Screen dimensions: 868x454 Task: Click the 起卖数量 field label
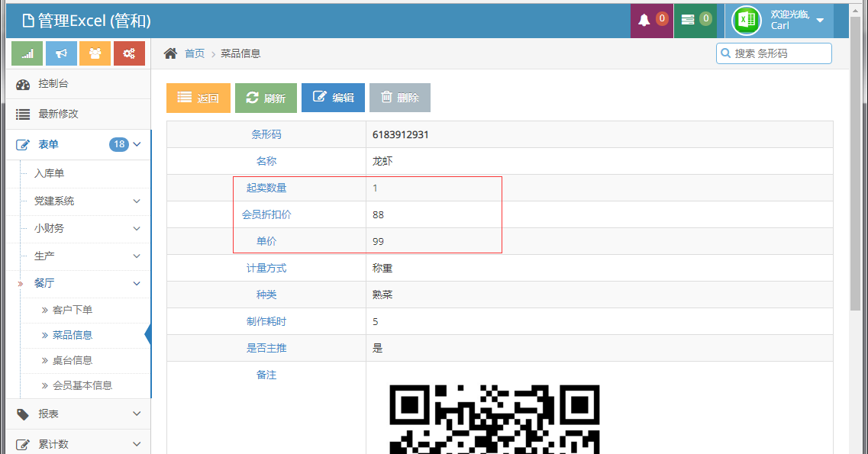tap(266, 188)
